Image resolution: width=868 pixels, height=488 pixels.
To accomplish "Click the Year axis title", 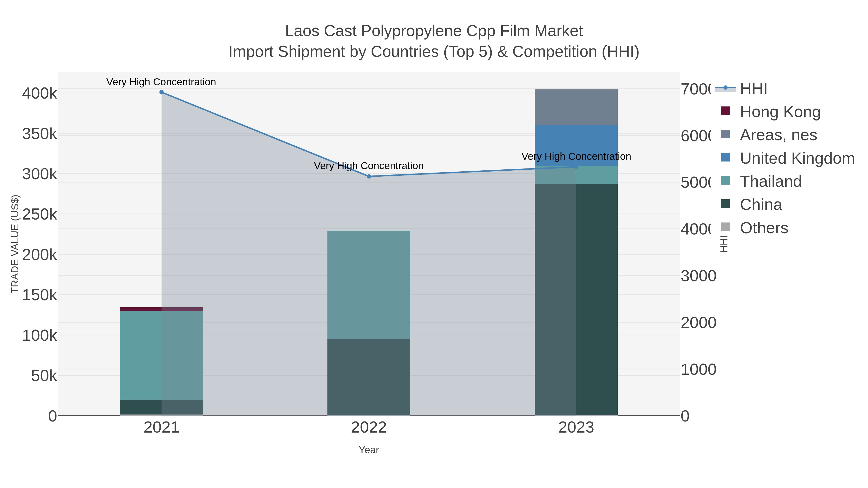I will coord(369,450).
